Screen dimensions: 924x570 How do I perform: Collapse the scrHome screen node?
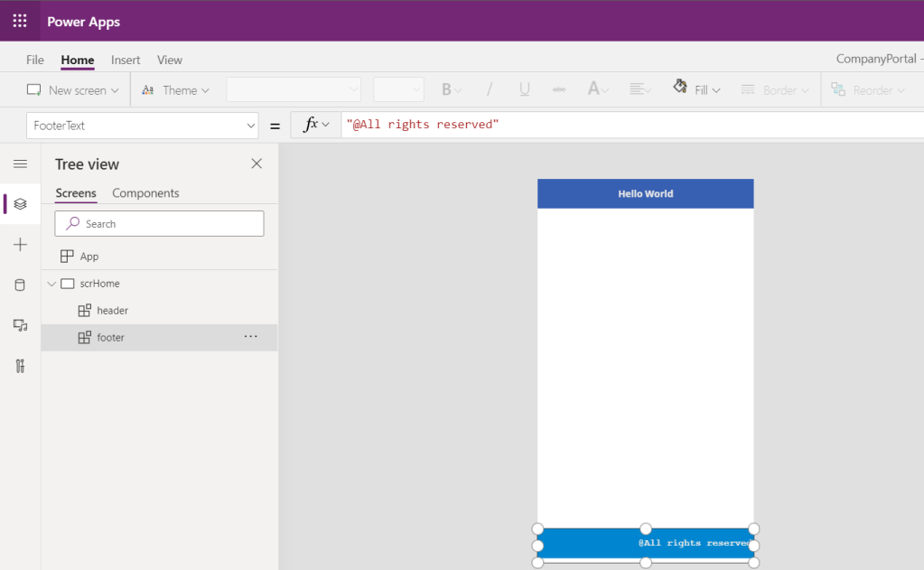pos(51,284)
